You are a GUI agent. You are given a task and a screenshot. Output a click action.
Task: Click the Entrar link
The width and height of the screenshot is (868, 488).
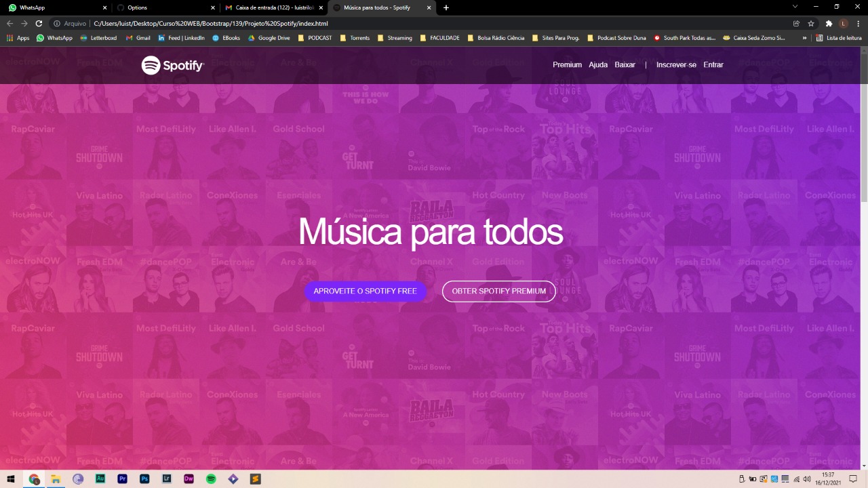[713, 64]
